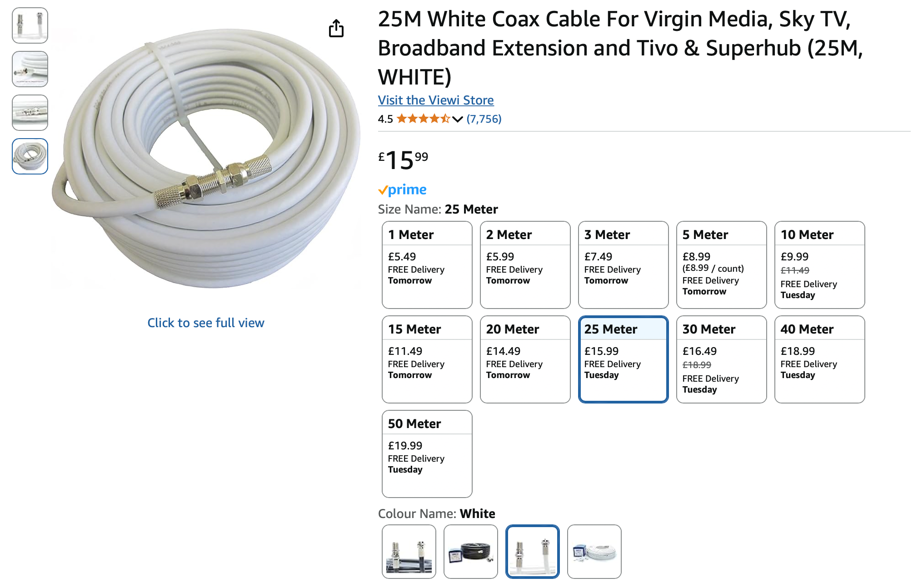The height and width of the screenshot is (588, 918).
Task: Select the second product image thumbnail
Action: pos(30,69)
